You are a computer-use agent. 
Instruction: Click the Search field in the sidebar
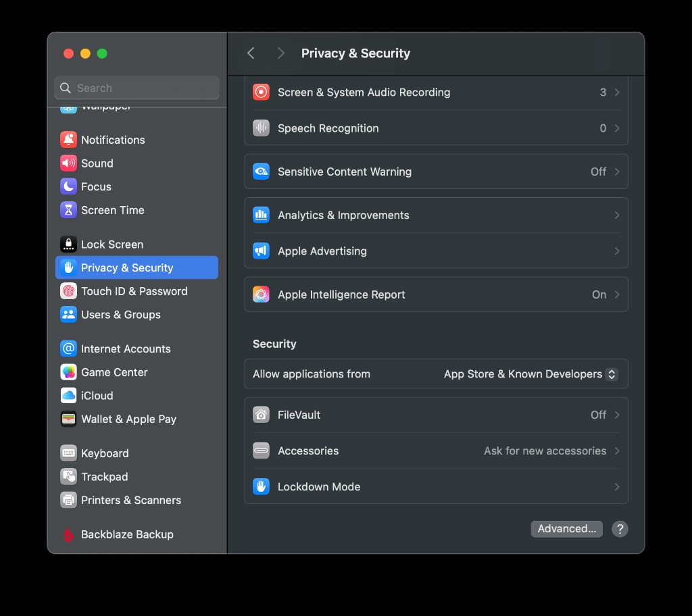[137, 88]
